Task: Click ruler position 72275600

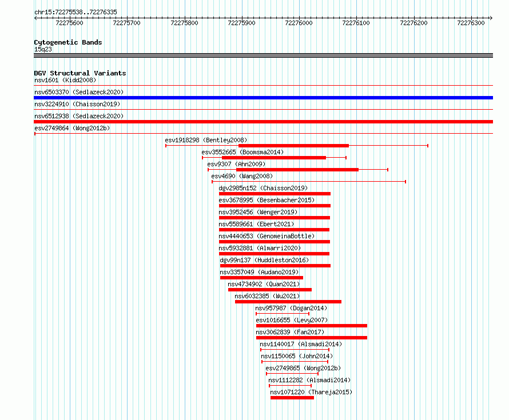Action: coord(69,23)
